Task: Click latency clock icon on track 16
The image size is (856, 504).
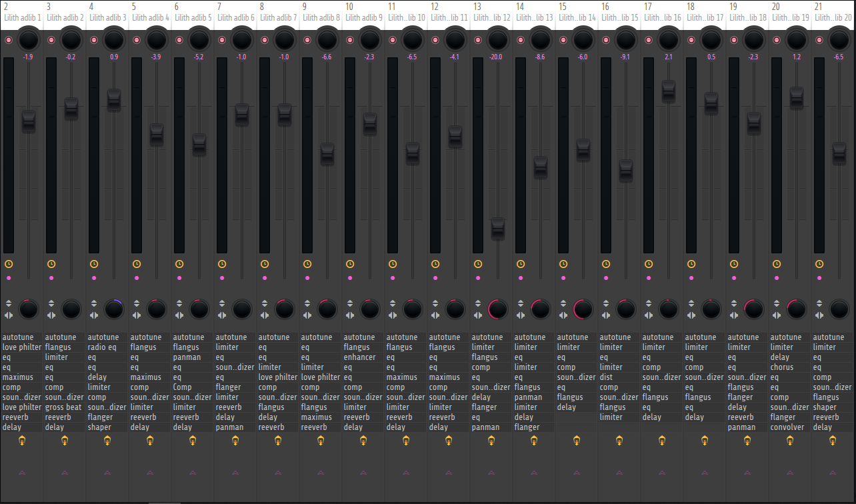Action: (x=606, y=264)
